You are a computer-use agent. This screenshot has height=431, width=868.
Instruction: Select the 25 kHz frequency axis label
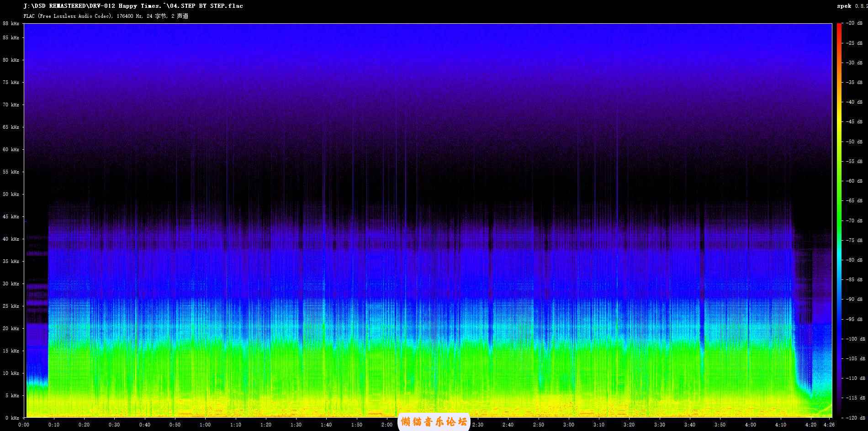tap(11, 306)
